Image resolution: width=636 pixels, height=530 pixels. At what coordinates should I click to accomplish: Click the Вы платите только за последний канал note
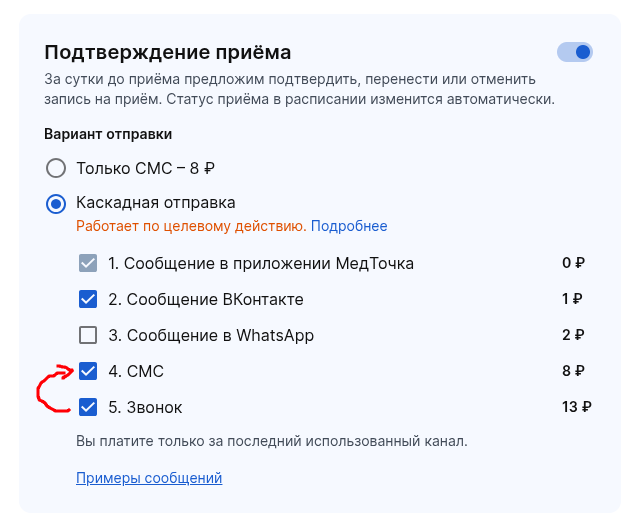[x=271, y=440]
